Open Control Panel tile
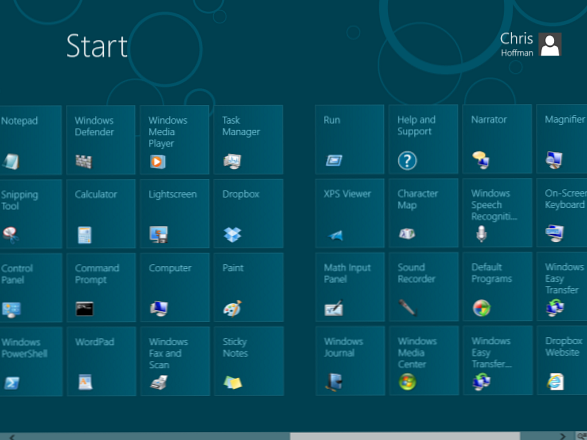The height and width of the screenshot is (440, 587). tap(31, 287)
